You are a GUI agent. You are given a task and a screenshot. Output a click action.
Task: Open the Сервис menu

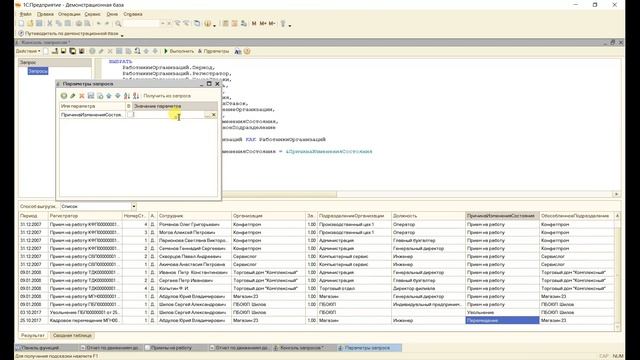point(92,14)
